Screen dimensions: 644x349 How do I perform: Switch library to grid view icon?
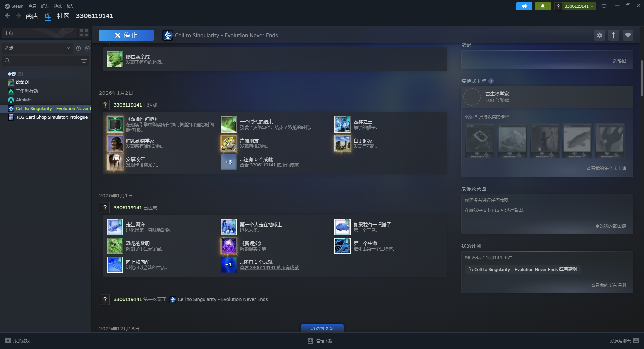coord(84,33)
